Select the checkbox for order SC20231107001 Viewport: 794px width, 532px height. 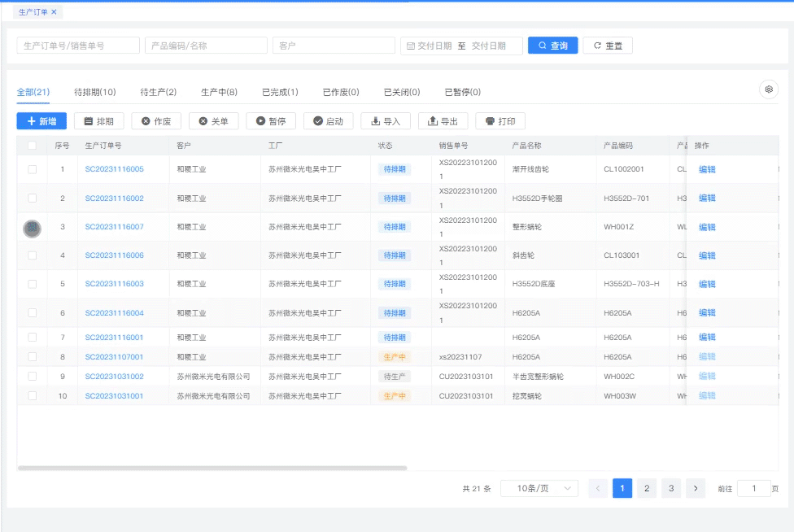coord(33,357)
